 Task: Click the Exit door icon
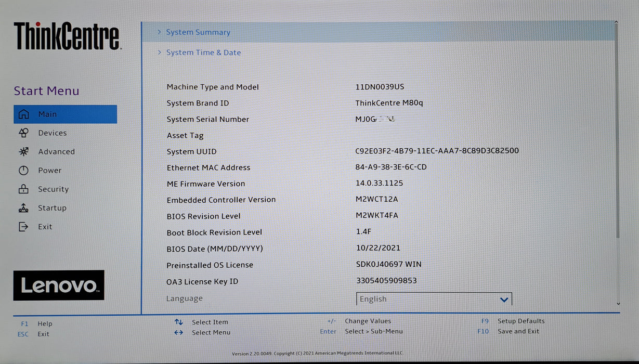(23, 227)
